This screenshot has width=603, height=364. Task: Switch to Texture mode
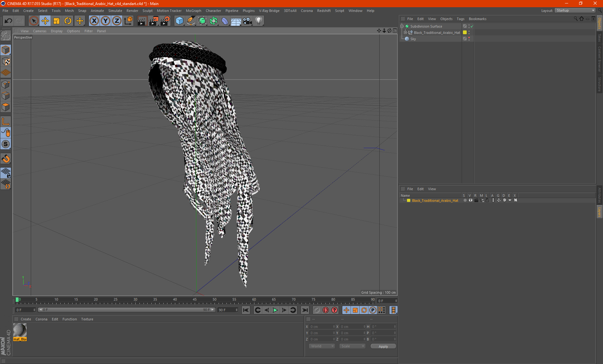point(6,62)
